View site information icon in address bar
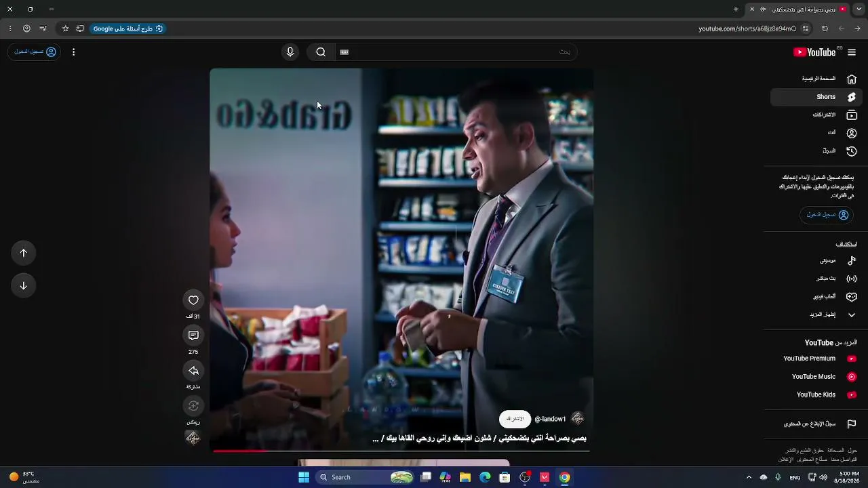 coord(806,28)
